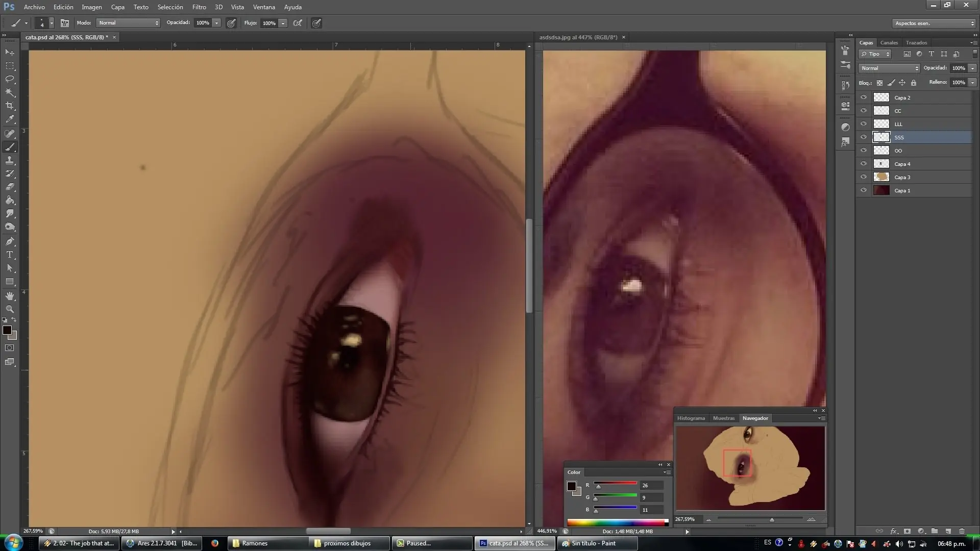The width and height of the screenshot is (980, 551).
Task: Select the Brush tool in toolbox
Action: (x=10, y=147)
